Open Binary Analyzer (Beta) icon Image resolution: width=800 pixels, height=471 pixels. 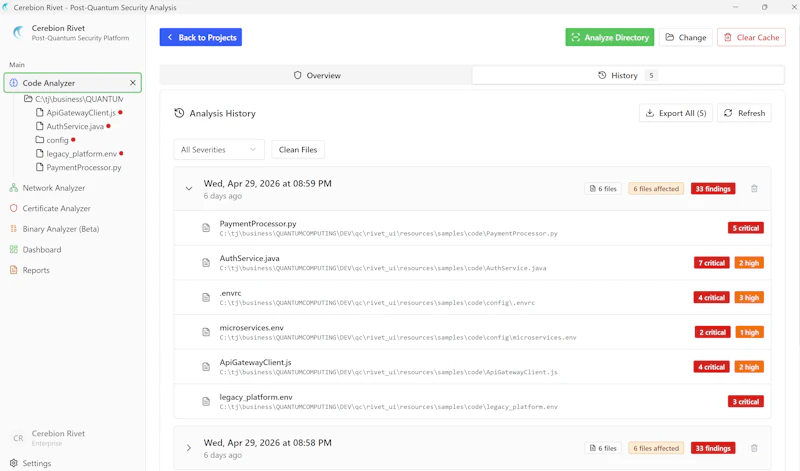point(14,229)
